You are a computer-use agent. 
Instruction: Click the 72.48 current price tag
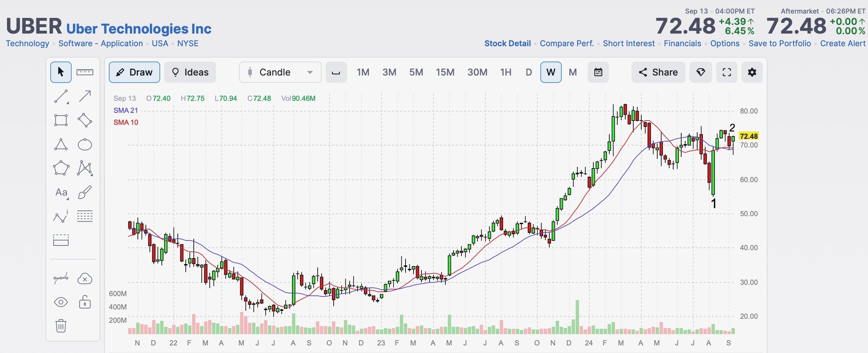tap(749, 136)
